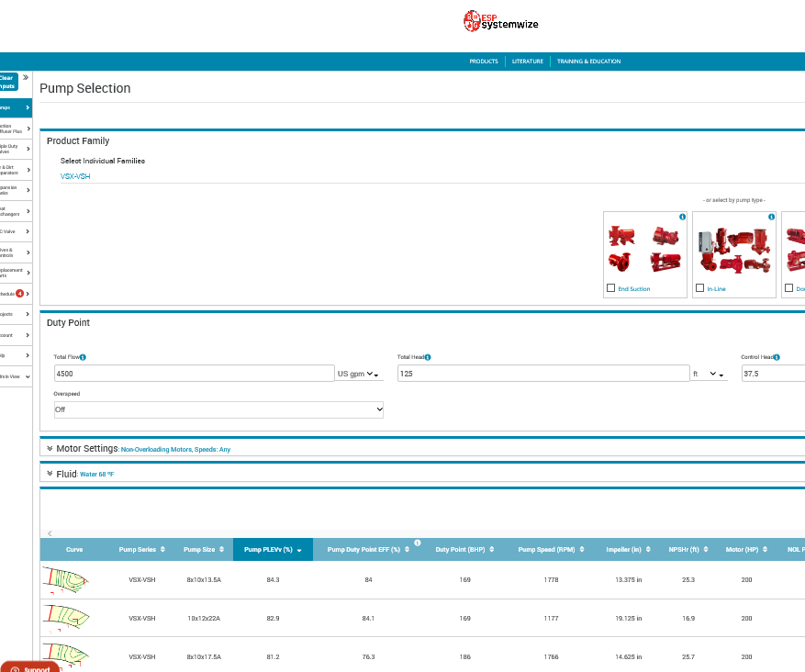Tick the checkbox on the third pump type card

(x=789, y=288)
